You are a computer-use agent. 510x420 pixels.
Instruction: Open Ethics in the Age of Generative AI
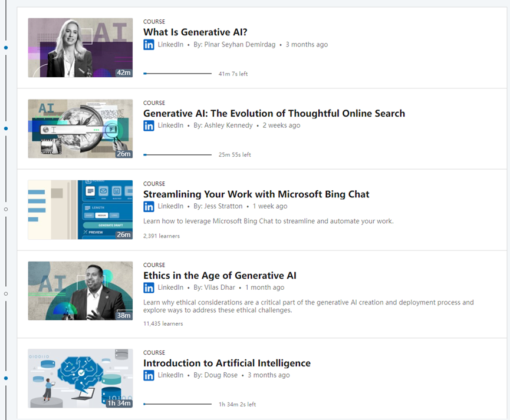coord(220,276)
